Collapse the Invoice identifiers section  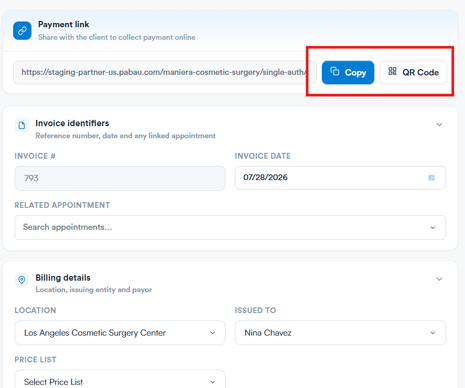coord(439,125)
